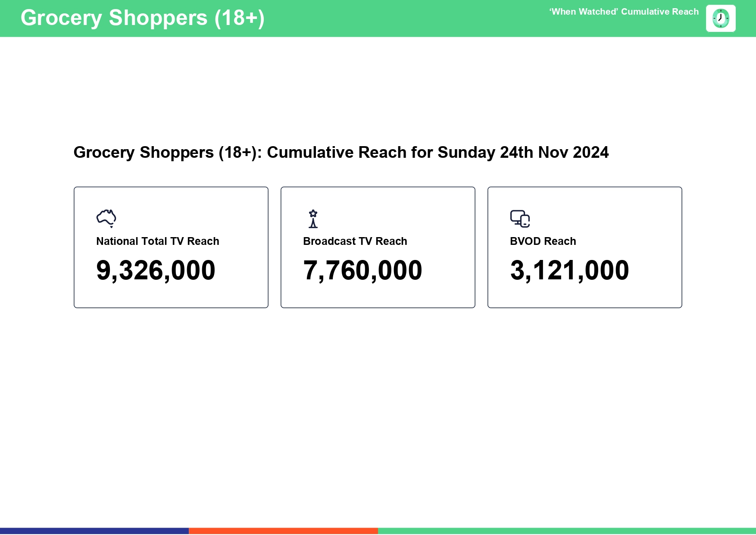The height and width of the screenshot is (535, 756).
Task: Open the Broadcast TV Reach card
Action: pos(378,247)
